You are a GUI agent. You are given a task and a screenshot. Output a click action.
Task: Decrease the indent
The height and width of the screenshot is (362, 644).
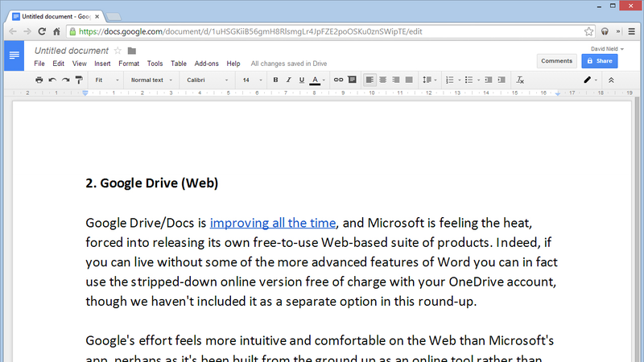[x=489, y=80]
